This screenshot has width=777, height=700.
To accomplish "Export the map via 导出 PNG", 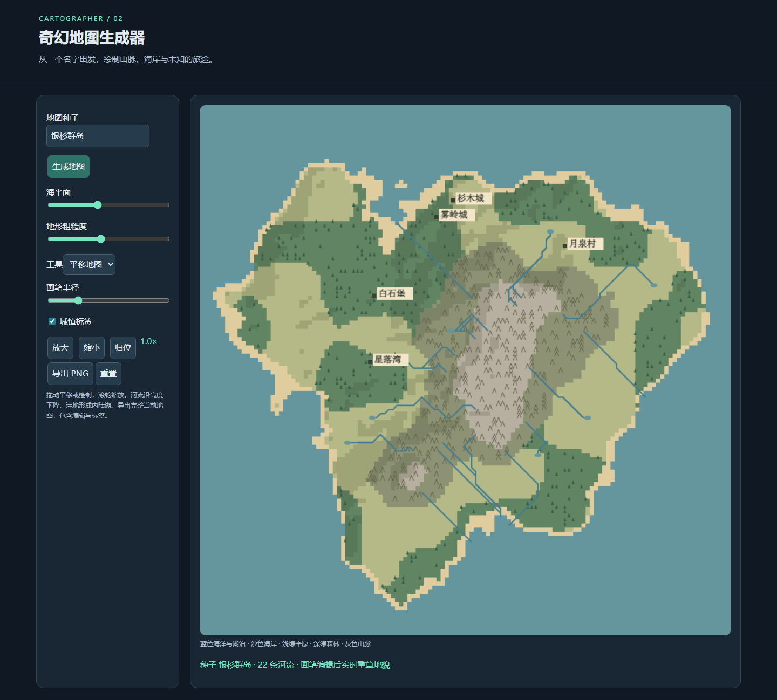I will 70,374.
